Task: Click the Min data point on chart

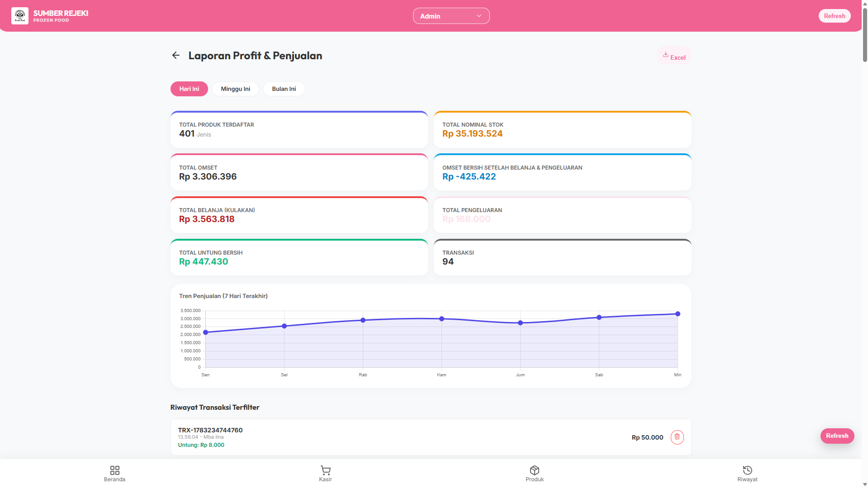Action: (x=678, y=314)
